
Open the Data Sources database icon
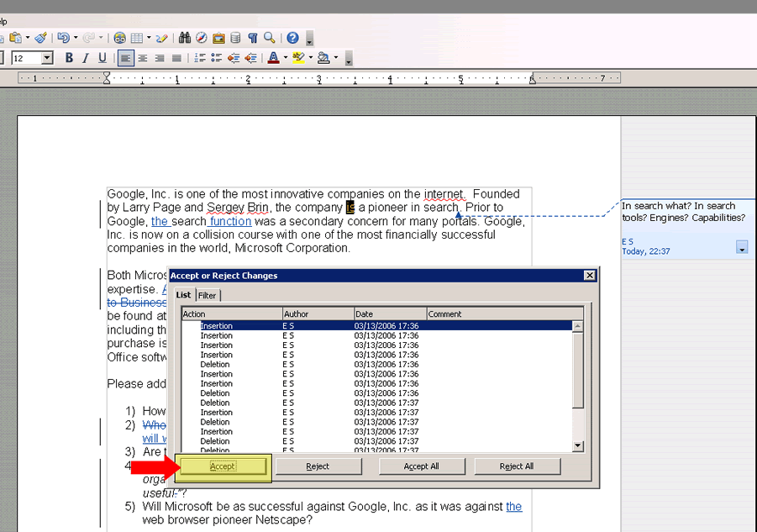point(235,38)
